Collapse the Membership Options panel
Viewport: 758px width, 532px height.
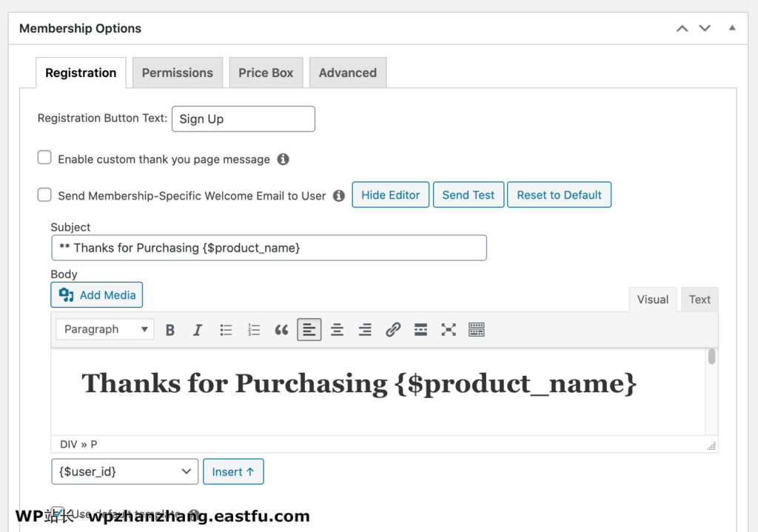point(732,28)
